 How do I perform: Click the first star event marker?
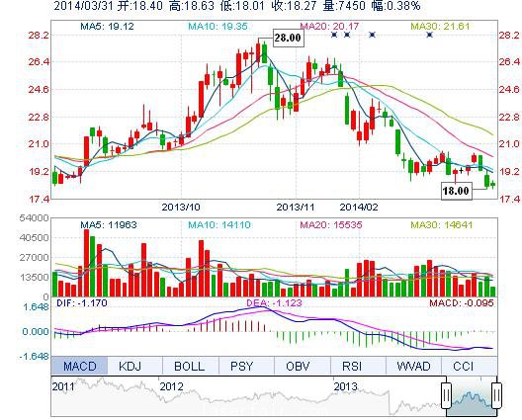coord(334,35)
